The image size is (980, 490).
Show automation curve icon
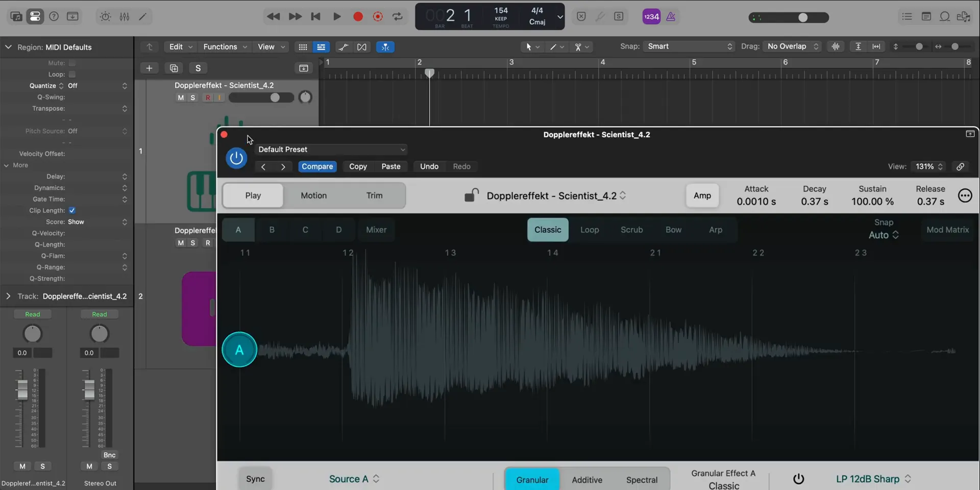coord(344,47)
